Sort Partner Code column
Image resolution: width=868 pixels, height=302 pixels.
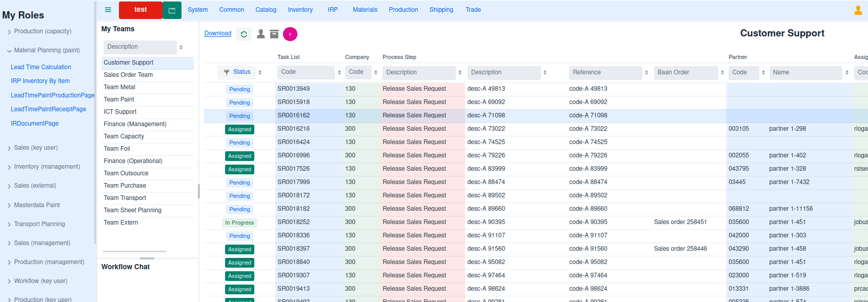[x=763, y=72]
